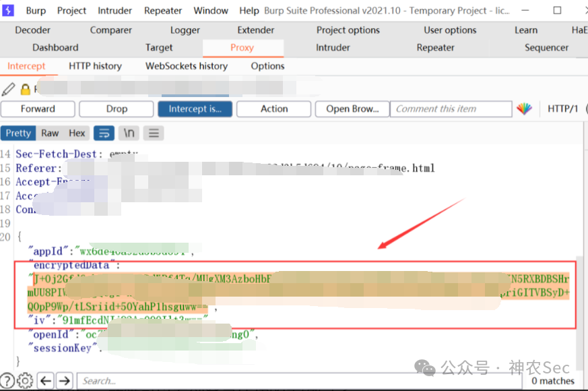588x391 pixels.
Task: Click the "encryptedData" JSON key
Action: pos(71,265)
